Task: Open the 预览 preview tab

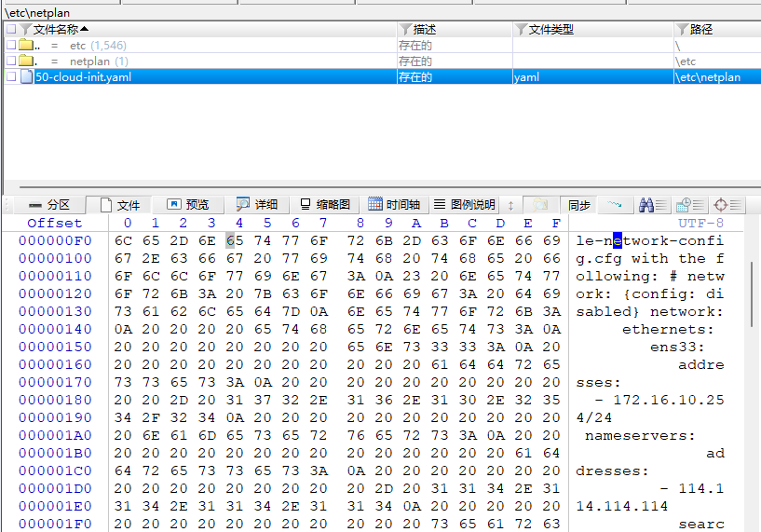Action: (188, 205)
